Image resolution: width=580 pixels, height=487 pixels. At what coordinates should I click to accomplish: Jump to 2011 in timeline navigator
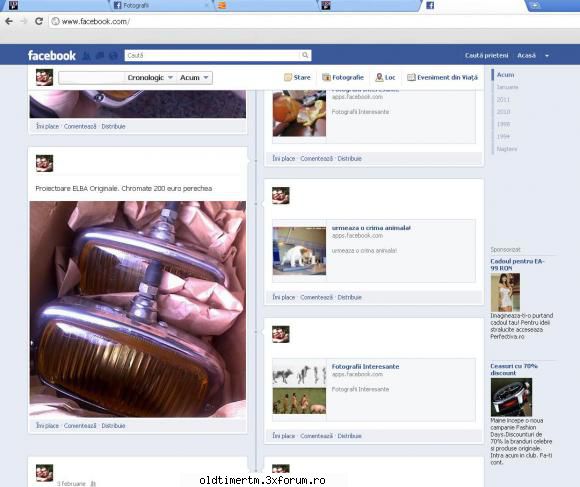pos(503,99)
